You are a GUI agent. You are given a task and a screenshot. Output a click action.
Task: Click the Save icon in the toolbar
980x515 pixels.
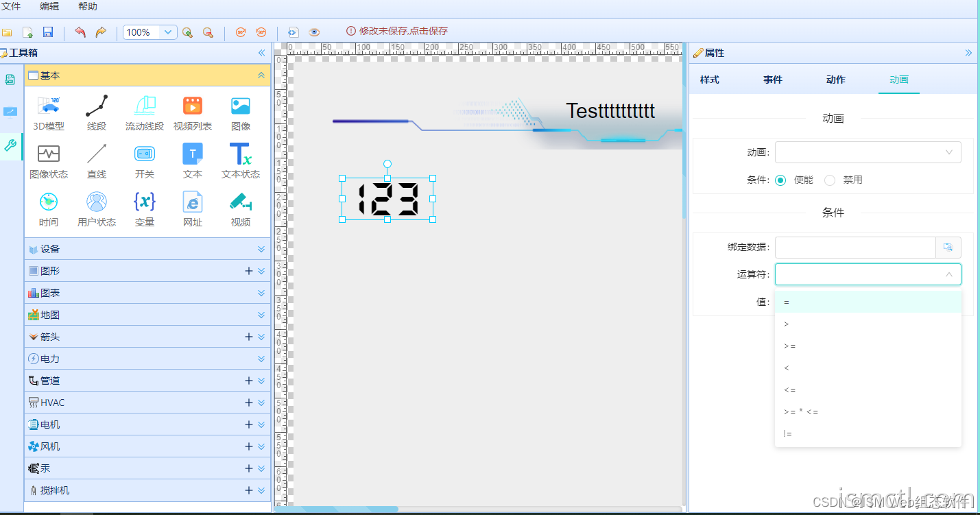click(x=47, y=32)
